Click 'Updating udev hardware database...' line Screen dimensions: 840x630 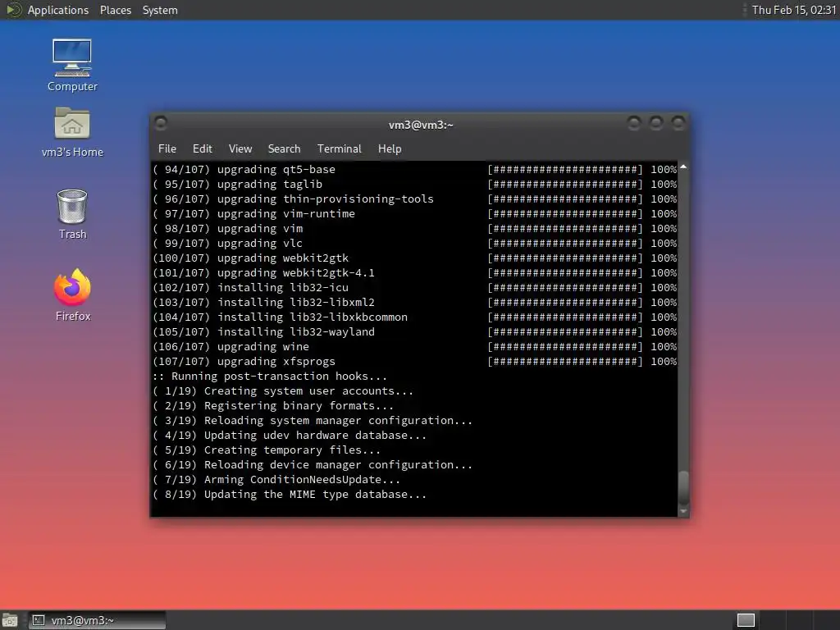pos(290,436)
